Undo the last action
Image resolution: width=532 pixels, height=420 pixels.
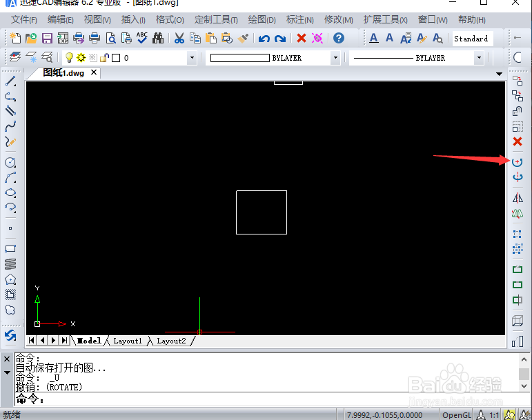(x=264, y=39)
